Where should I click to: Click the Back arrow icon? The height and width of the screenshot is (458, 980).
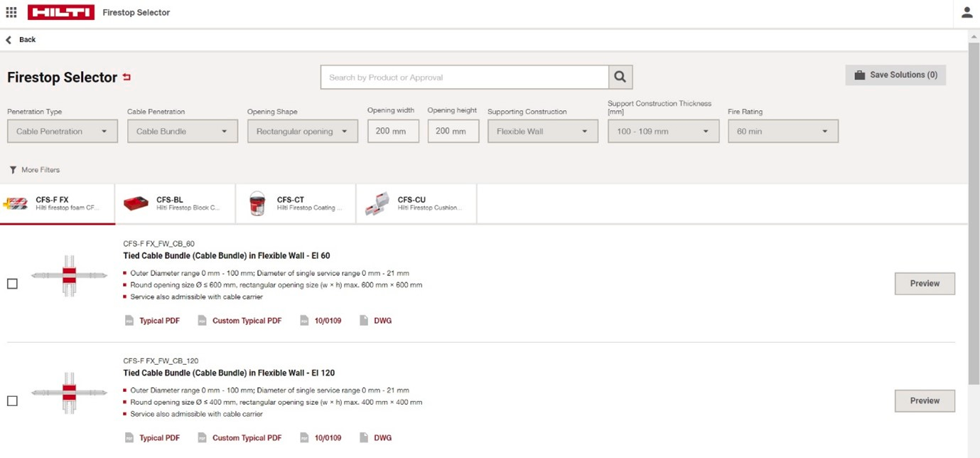[x=9, y=40]
